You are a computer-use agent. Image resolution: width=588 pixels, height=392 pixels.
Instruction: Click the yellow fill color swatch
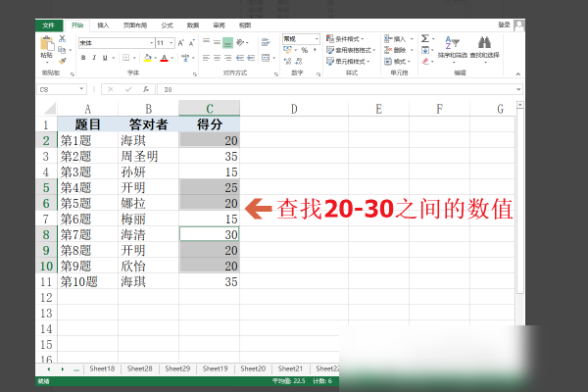pyautogui.click(x=149, y=58)
